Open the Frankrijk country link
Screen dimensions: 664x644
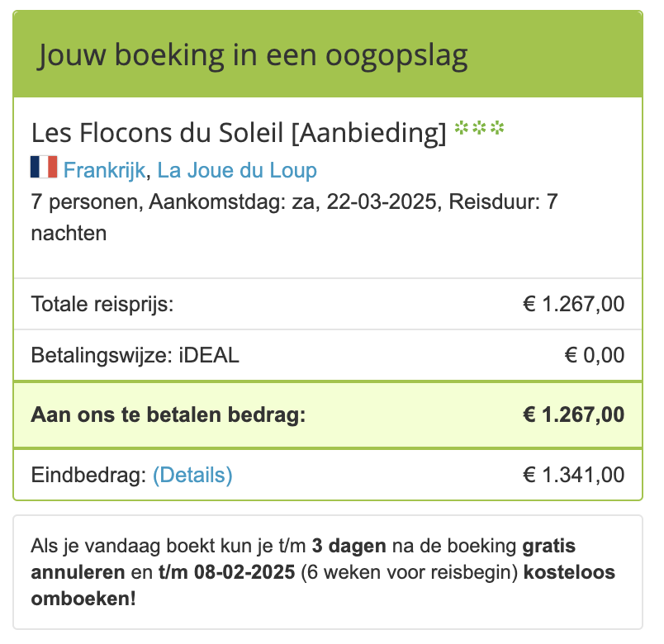(x=104, y=171)
